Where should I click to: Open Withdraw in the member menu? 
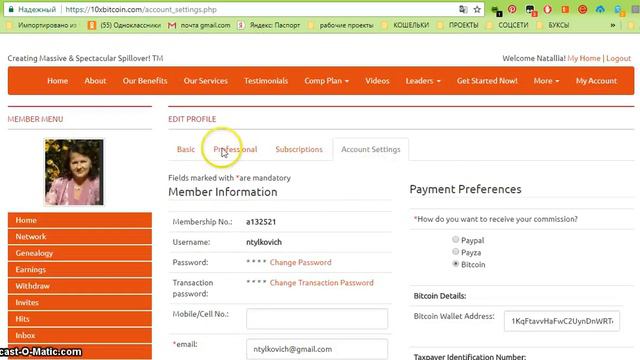[80, 286]
